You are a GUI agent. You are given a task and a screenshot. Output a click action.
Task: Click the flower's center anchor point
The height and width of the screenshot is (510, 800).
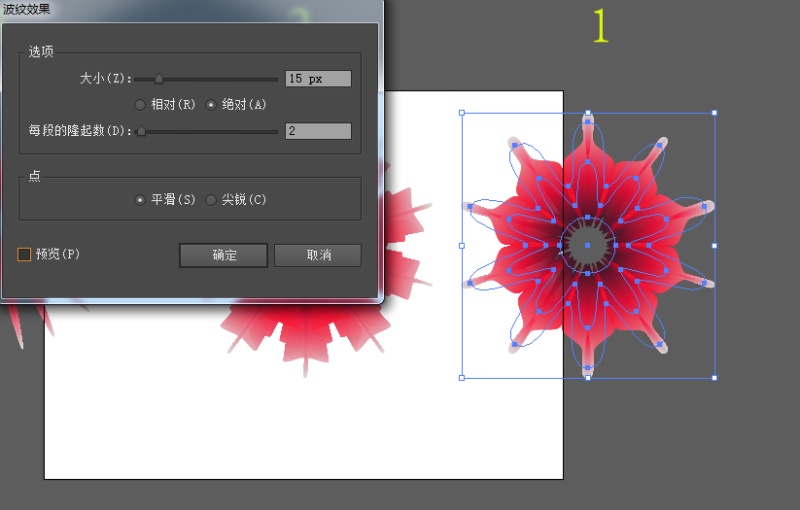click(x=588, y=245)
